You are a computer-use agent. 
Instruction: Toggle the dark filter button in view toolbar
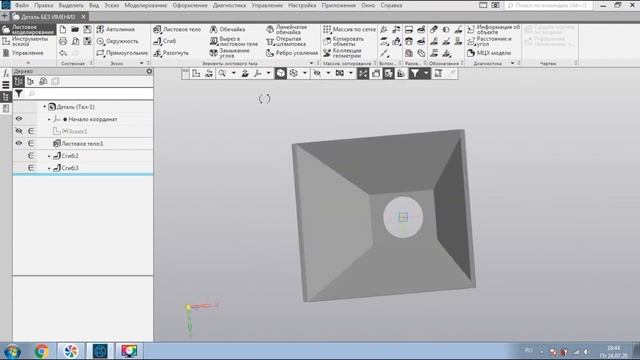[x=414, y=73]
